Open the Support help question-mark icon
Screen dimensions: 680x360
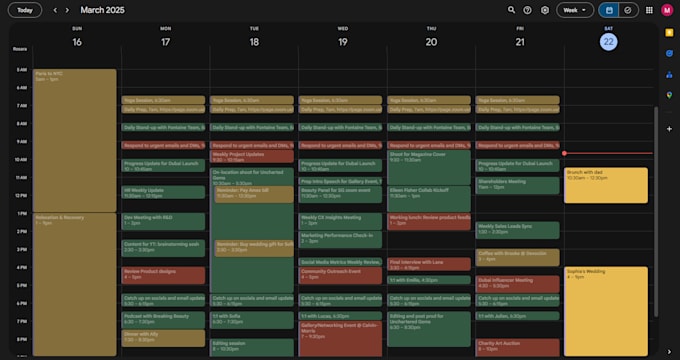click(x=527, y=10)
